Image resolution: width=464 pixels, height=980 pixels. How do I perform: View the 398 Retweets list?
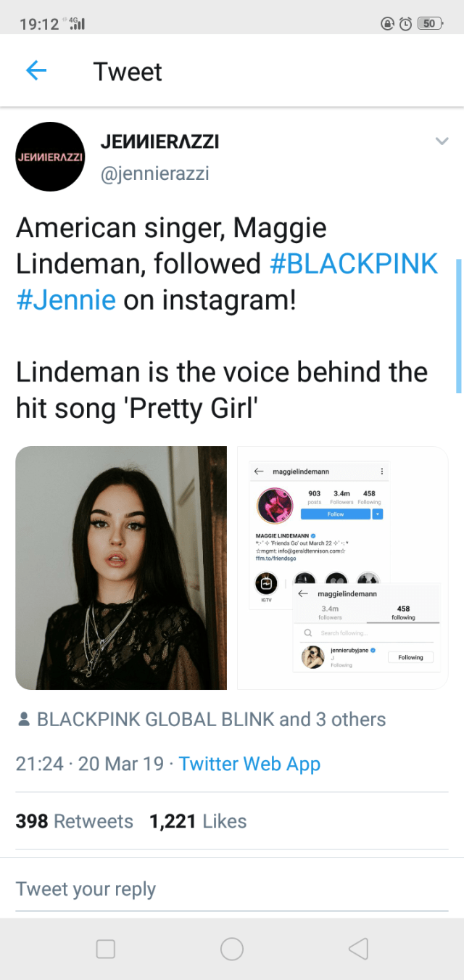click(x=75, y=821)
